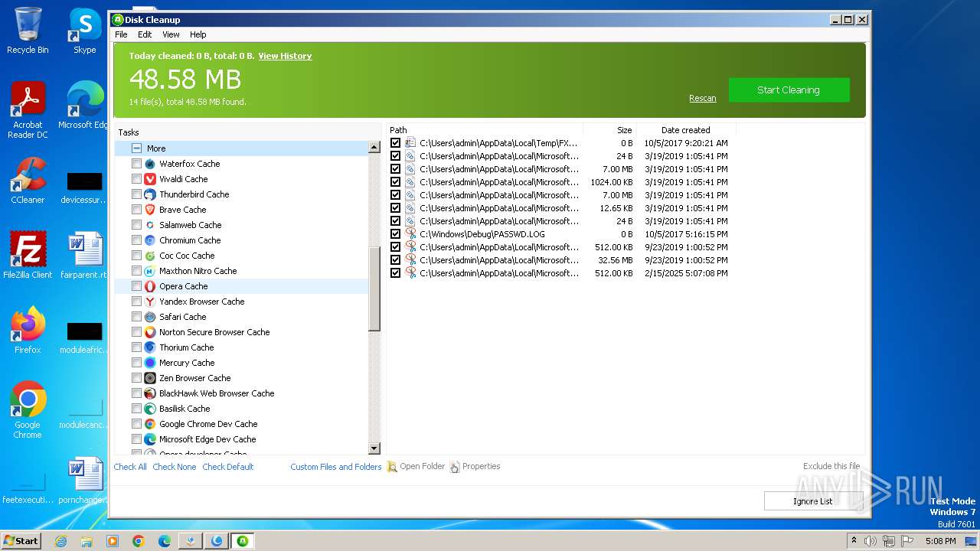Screen dimensions: 980x551
Task: Enable the Chromium Cache checkbox
Action: click(x=136, y=240)
